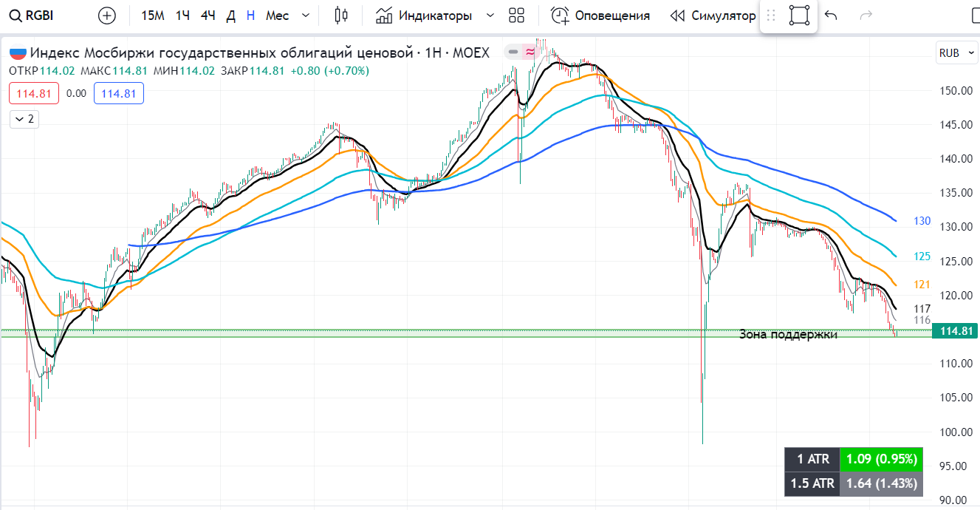
Task: Click the black 117 moving average label
Action: 922,308
